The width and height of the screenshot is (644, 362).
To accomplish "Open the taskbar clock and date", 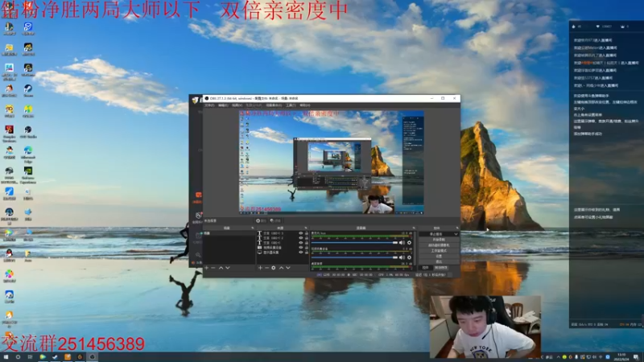I will (621, 357).
